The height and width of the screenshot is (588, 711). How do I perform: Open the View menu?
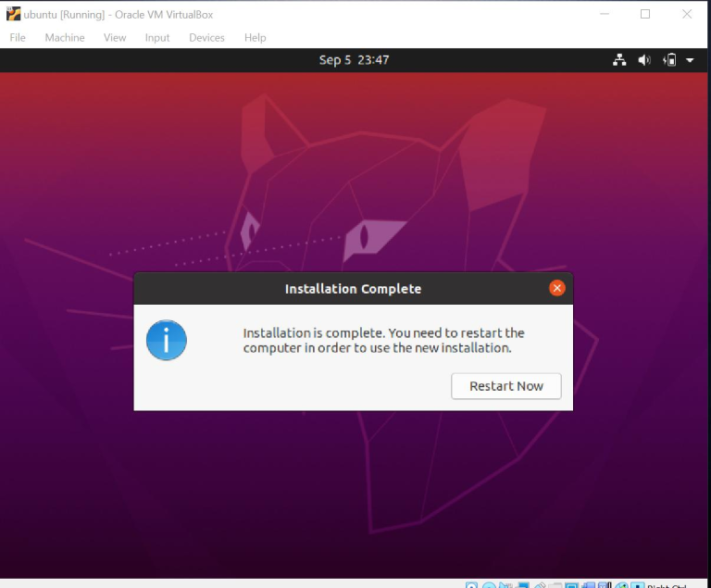(115, 38)
